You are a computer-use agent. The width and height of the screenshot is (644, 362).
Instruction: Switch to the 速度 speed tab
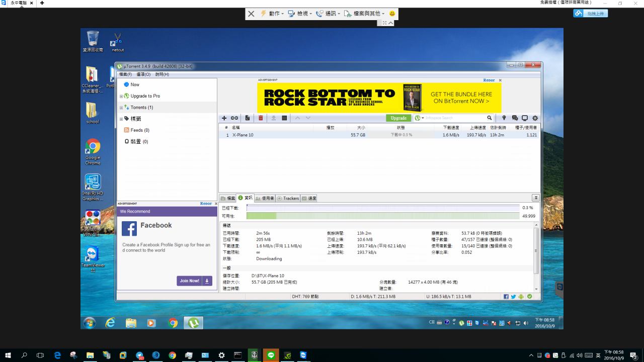click(309, 198)
